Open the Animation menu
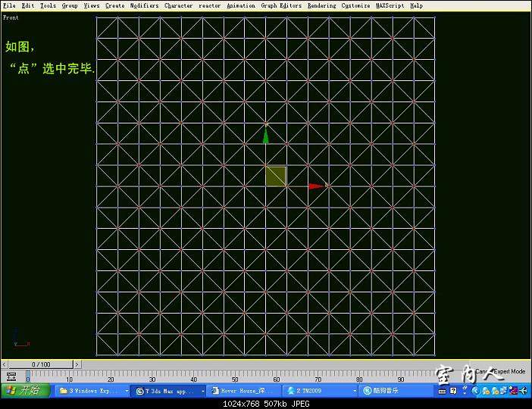Viewport: 532px width, 409px height. click(241, 5)
